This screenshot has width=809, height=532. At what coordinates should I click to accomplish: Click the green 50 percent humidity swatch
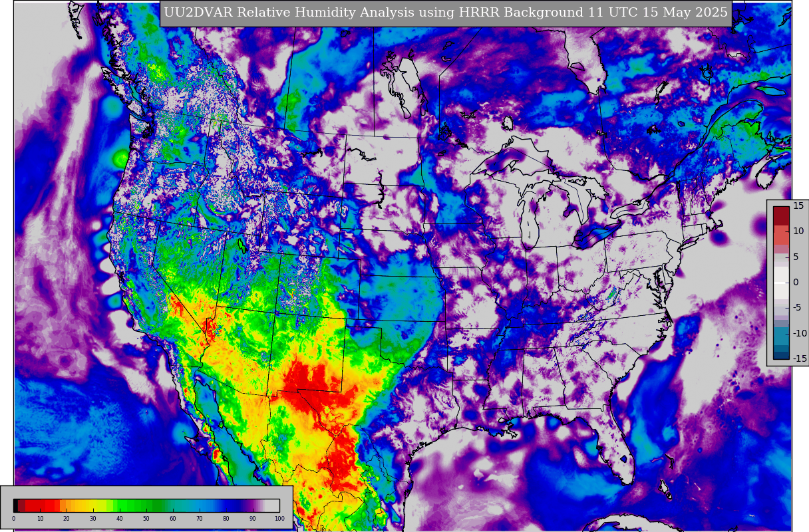(146, 505)
